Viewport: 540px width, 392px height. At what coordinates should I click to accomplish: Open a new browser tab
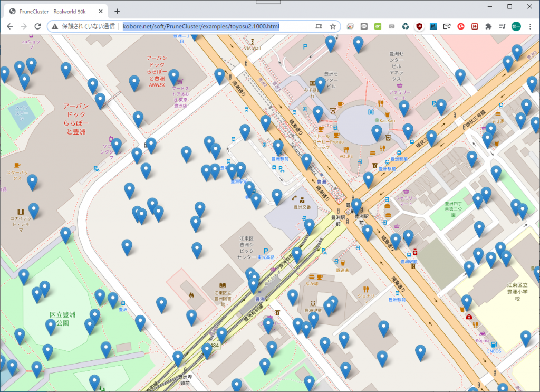117,11
